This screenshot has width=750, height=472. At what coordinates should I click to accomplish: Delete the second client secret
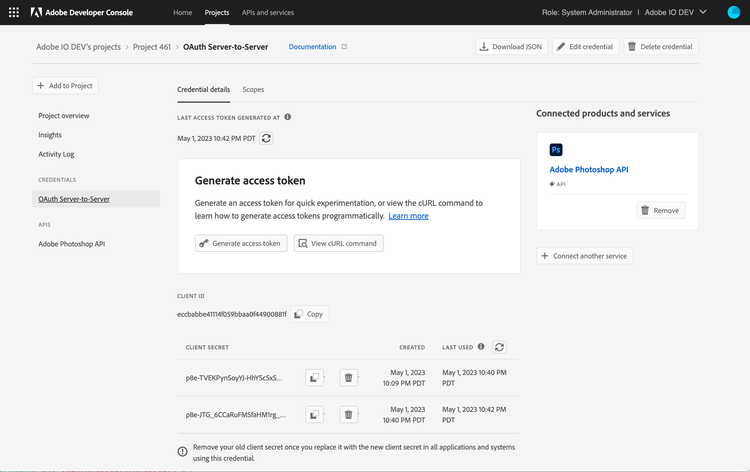348,414
